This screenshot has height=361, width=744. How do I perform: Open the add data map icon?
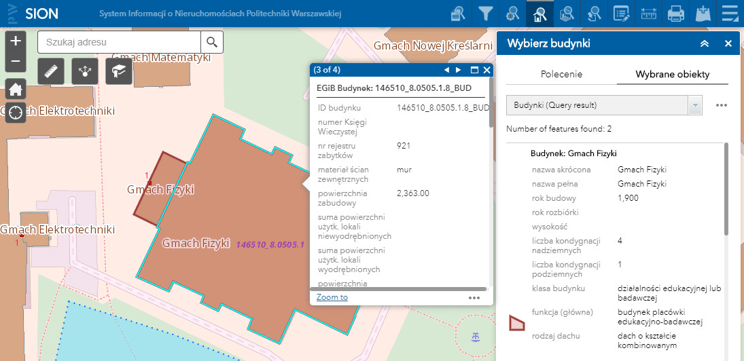point(703,13)
